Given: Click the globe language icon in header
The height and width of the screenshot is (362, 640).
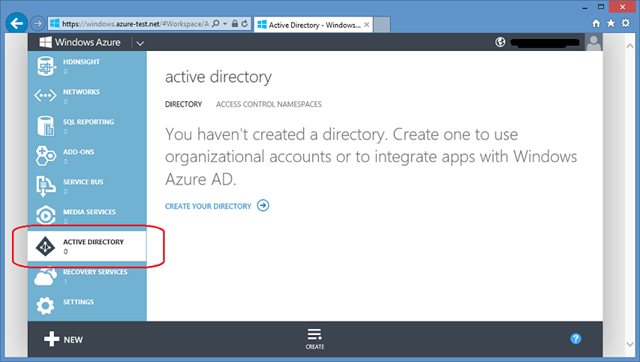Looking at the screenshot, I should coord(500,42).
